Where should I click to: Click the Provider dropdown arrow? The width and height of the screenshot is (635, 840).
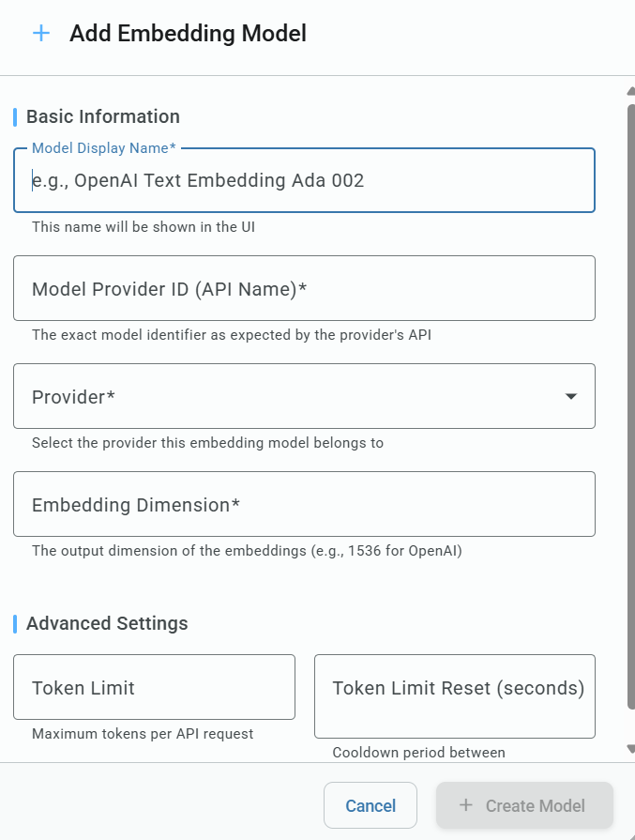(570, 396)
